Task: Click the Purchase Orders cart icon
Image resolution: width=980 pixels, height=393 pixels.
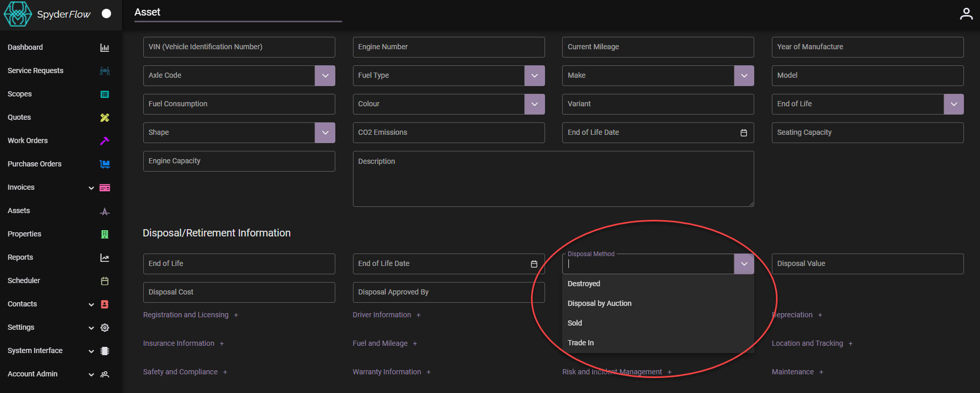Action: pyautogui.click(x=104, y=164)
